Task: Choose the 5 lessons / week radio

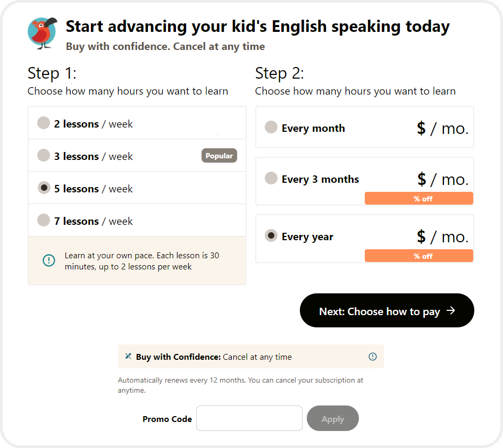Action: [44, 188]
